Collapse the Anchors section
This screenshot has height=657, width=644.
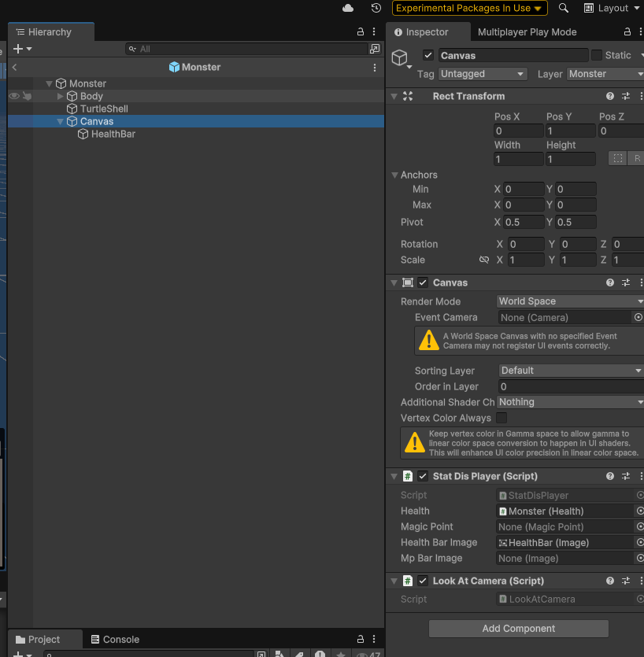394,175
